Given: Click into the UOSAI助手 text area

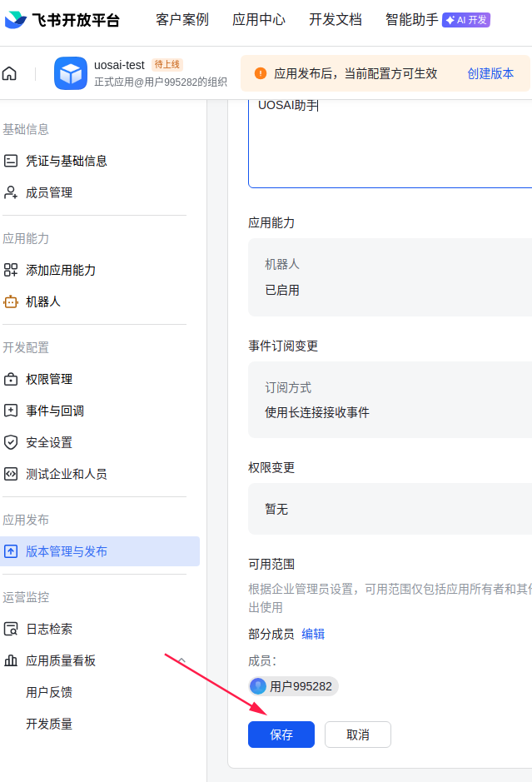Looking at the screenshot, I should [x=390, y=143].
